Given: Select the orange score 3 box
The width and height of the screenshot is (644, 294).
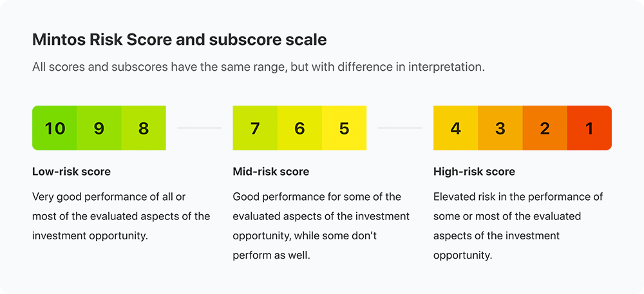Looking at the screenshot, I should point(500,128).
